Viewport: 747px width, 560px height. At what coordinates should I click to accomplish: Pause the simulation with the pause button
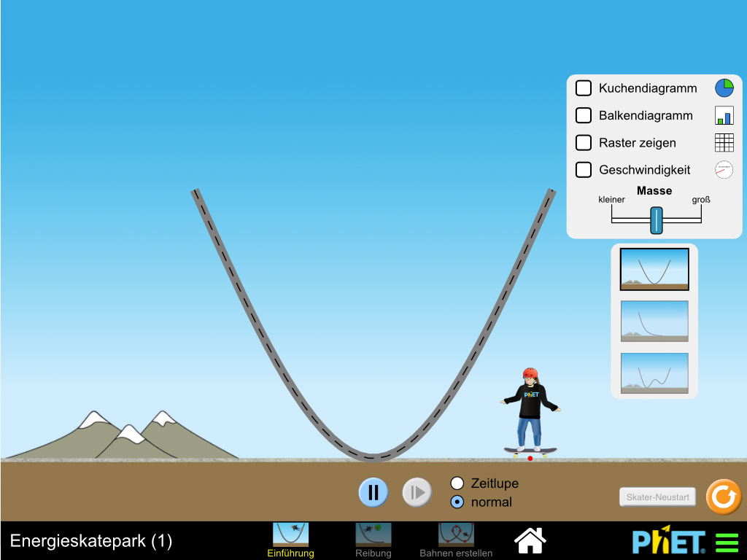coord(373,493)
